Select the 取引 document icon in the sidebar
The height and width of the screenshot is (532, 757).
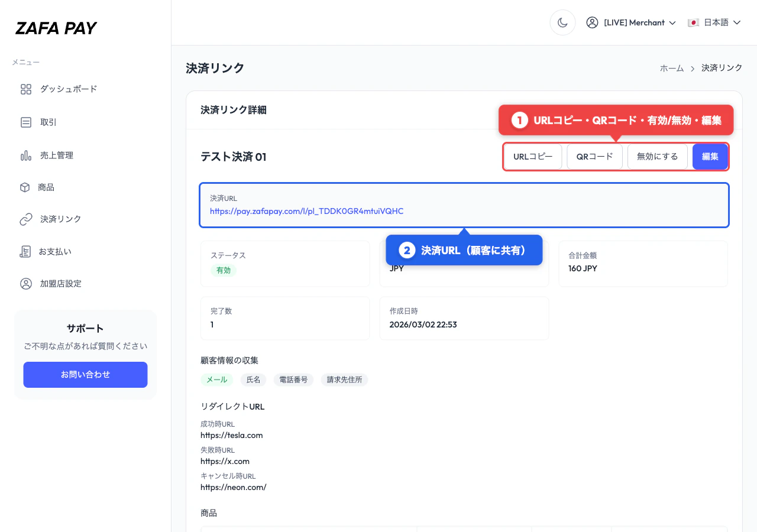[26, 122]
